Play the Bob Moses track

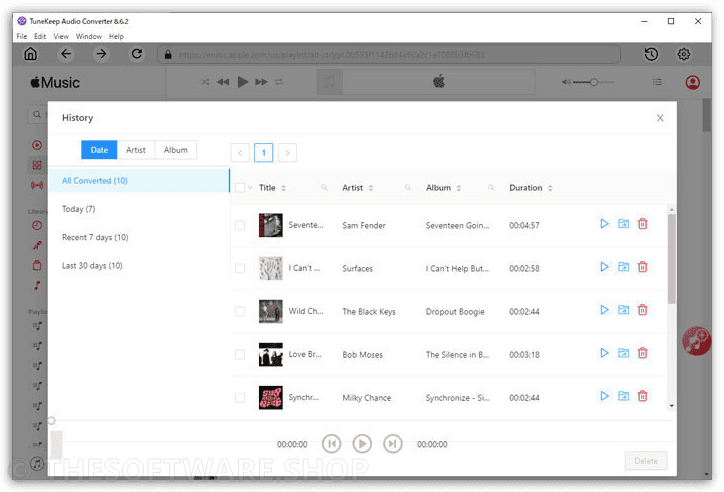pos(604,353)
